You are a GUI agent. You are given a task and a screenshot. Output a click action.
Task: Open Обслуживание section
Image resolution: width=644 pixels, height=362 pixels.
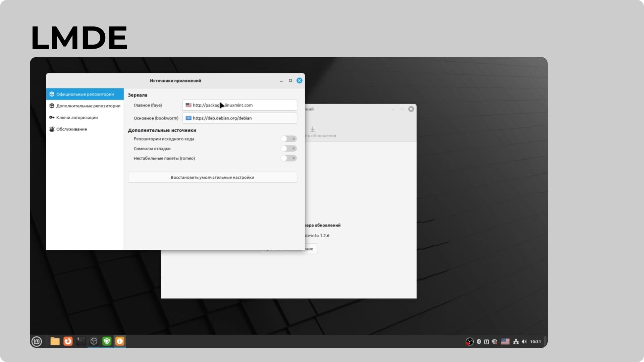85,129
